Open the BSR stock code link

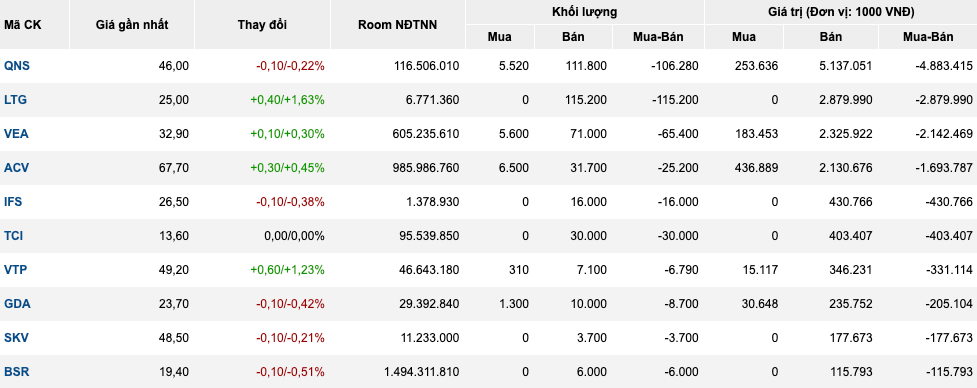tap(16, 372)
